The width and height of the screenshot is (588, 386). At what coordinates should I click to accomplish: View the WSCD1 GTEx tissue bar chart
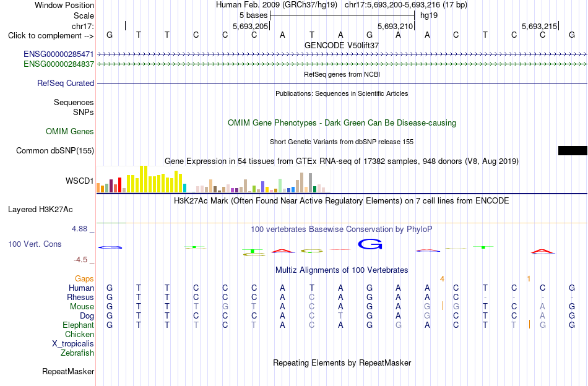point(213,179)
